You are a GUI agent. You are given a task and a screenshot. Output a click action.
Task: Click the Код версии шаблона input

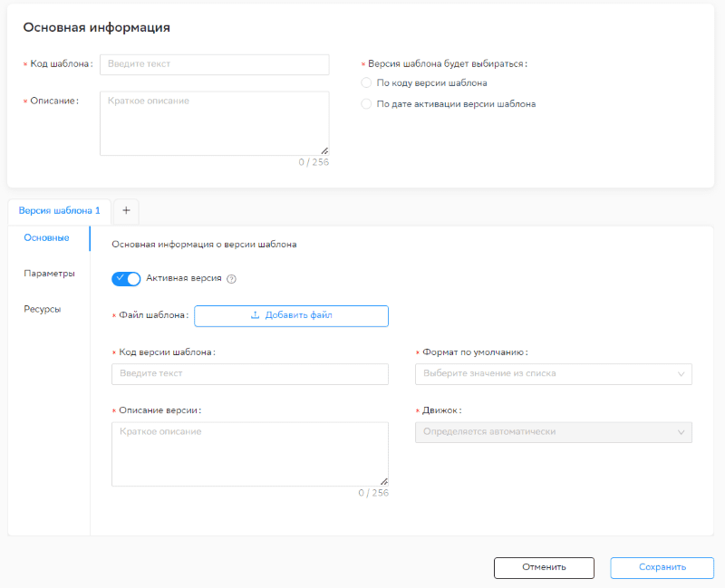click(249, 373)
